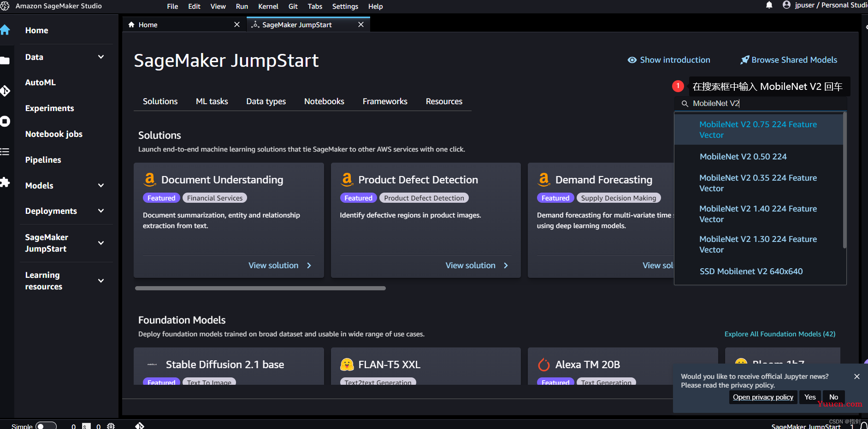Select MobileNet V2 0.35 224 Feature Vector suggestion
This screenshot has height=429, width=868.
759,183
